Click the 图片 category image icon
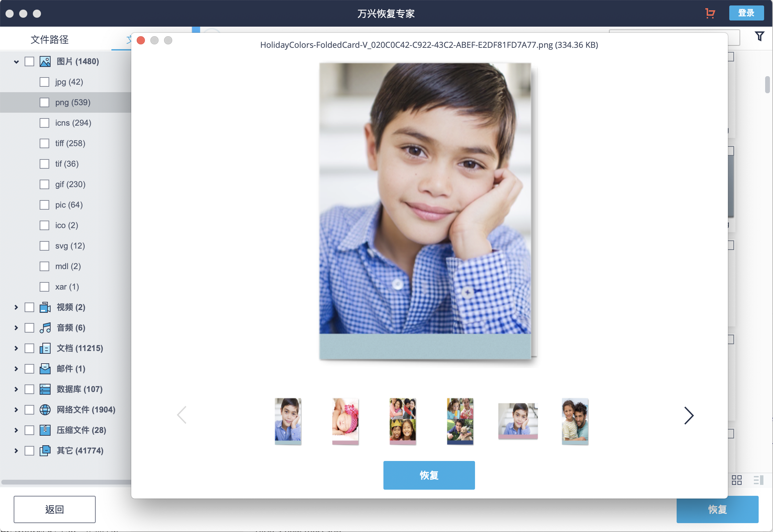This screenshot has width=773, height=532. click(45, 61)
